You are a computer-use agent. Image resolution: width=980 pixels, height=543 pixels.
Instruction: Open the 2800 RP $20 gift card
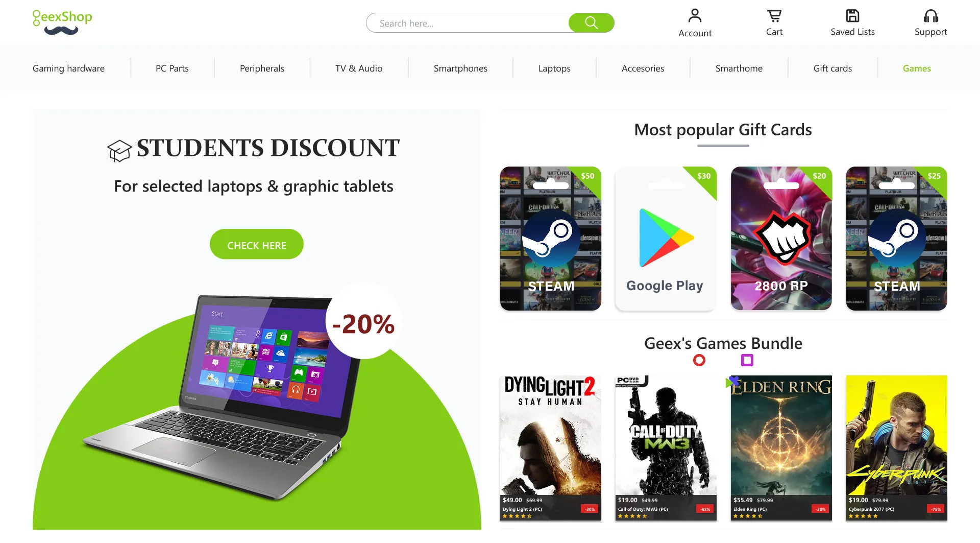[781, 239]
